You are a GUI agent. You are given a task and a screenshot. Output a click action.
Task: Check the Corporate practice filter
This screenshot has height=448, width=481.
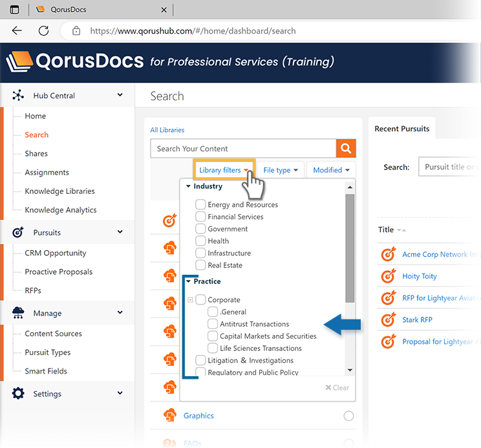click(200, 299)
